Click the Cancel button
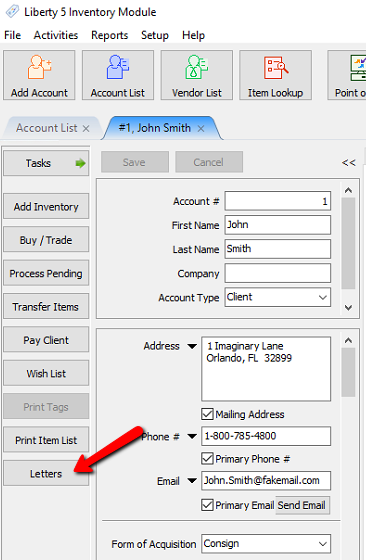This screenshot has height=560, width=366. tap(209, 162)
